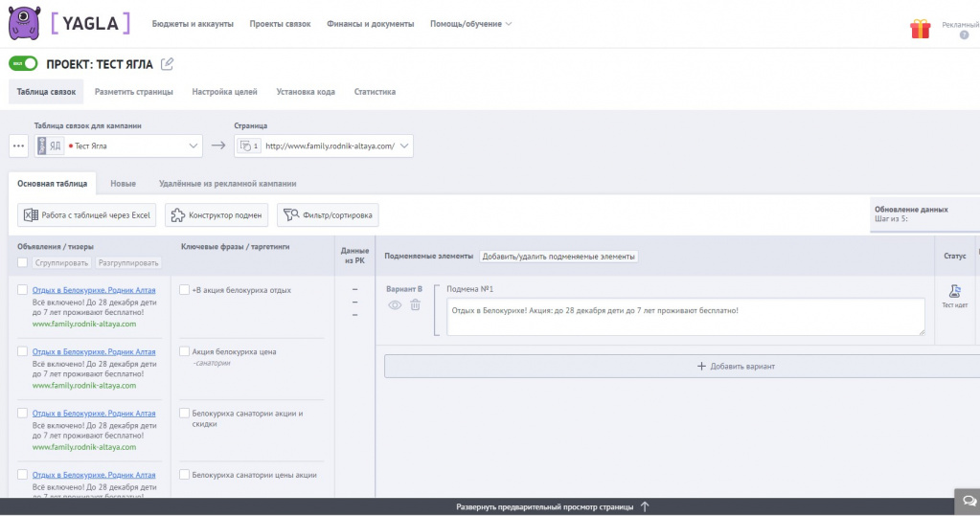Delete Variant B using trash icon
This screenshot has width=980, height=516.
415,305
